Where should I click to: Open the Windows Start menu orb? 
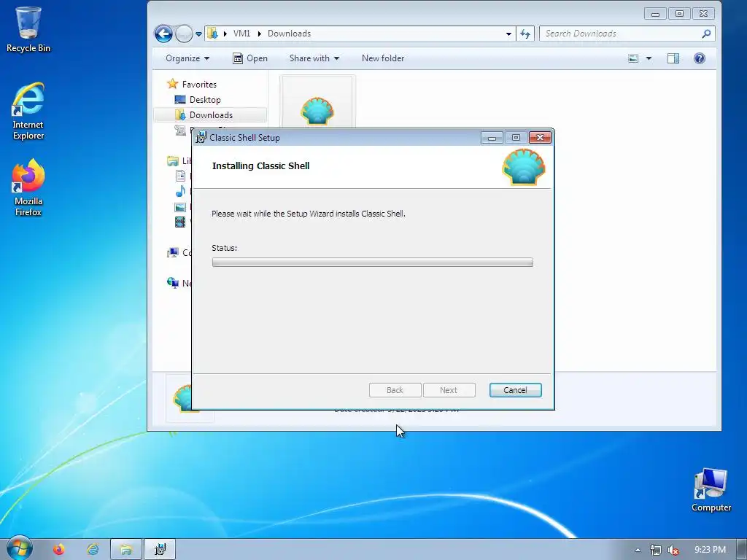pos(19,548)
